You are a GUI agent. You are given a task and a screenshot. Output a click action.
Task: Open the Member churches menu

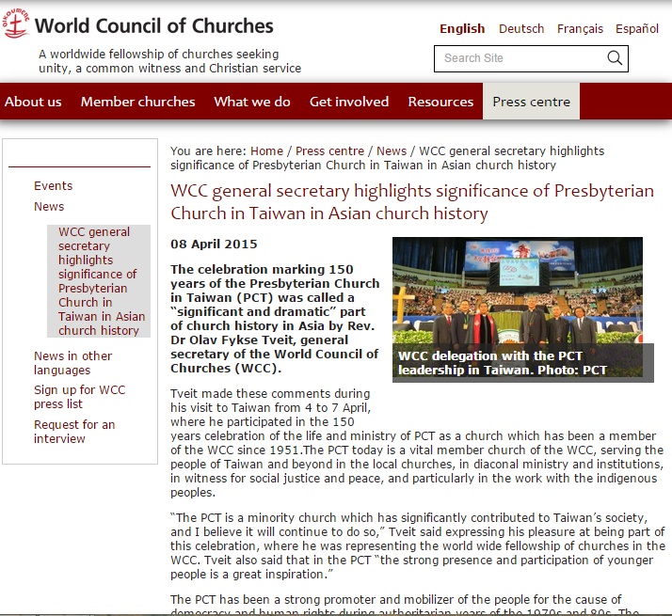click(x=137, y=102)
